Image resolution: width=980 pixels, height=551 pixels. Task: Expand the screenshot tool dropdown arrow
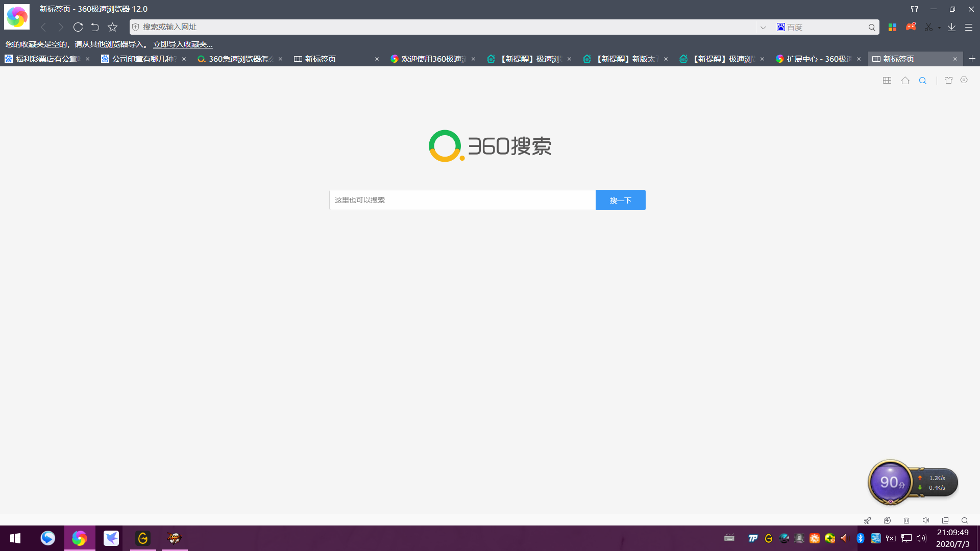[939, 28]
